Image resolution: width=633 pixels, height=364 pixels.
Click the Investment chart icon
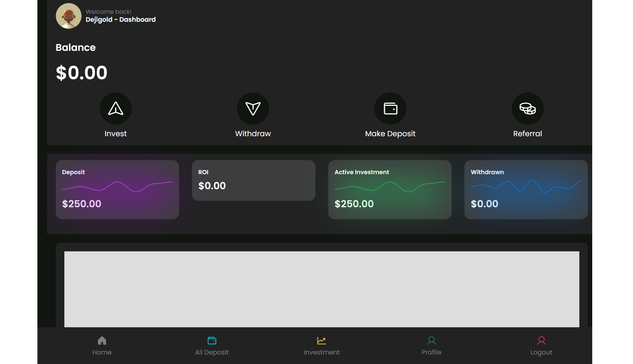point(321,340)
